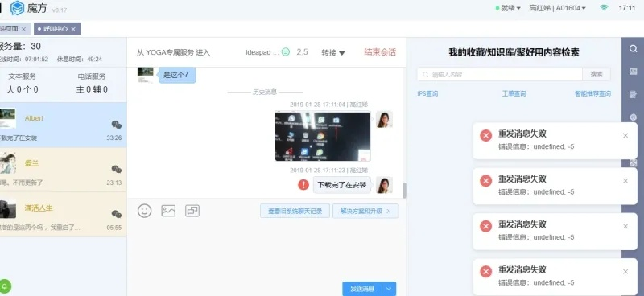Open the 智能推荐查询 link
644x296 pixels.
pyautogui.click(x=592, y=93)
